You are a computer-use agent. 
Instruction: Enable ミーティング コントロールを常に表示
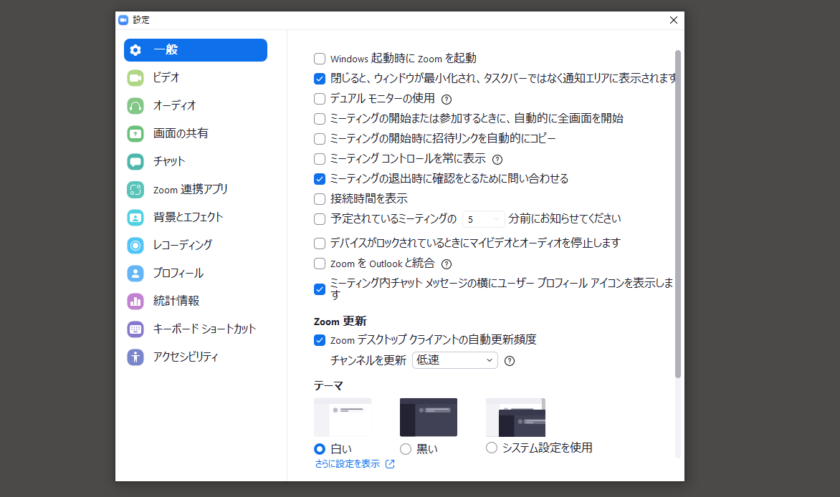(320, 159)
